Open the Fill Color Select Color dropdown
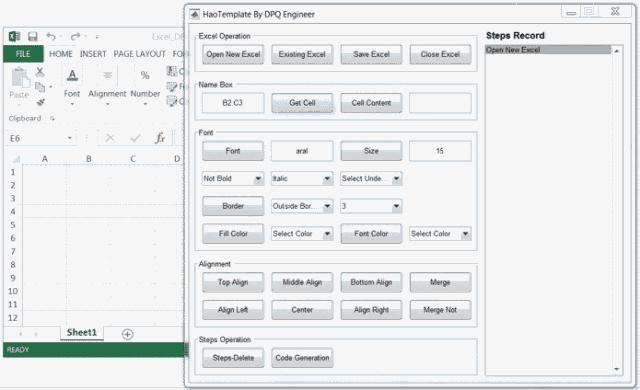The image size is (640, 390). (302, 234)
